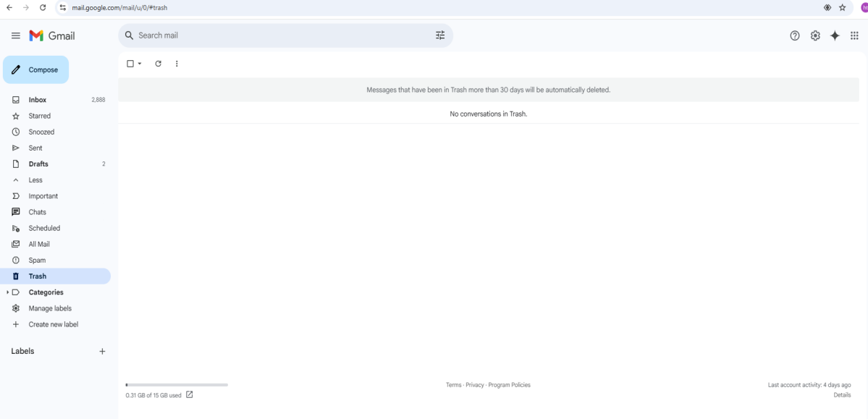Click the Gmail logo
Image resolution: width=868 pixels, height=419 pixels.
(x=52, y=35)
